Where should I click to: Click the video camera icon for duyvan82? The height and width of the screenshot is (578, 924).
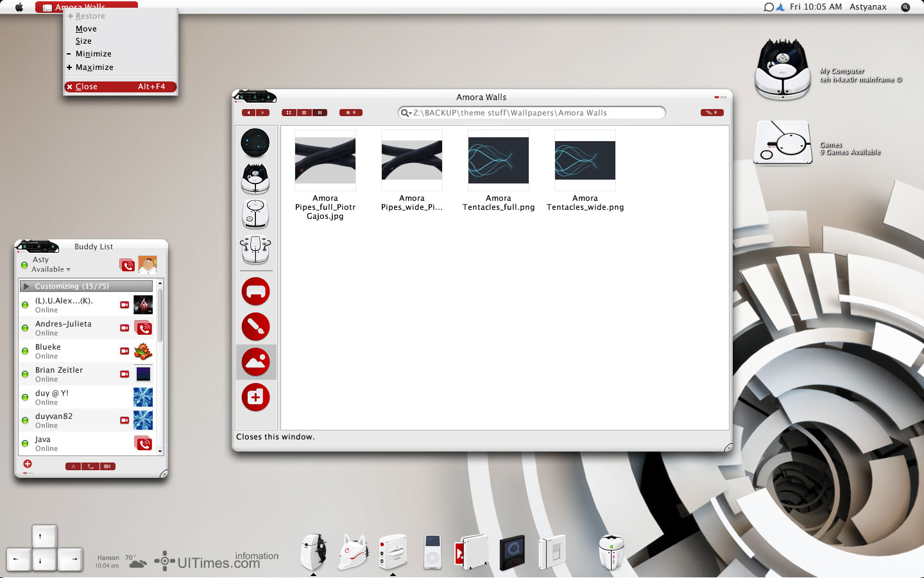coord(124,420)
